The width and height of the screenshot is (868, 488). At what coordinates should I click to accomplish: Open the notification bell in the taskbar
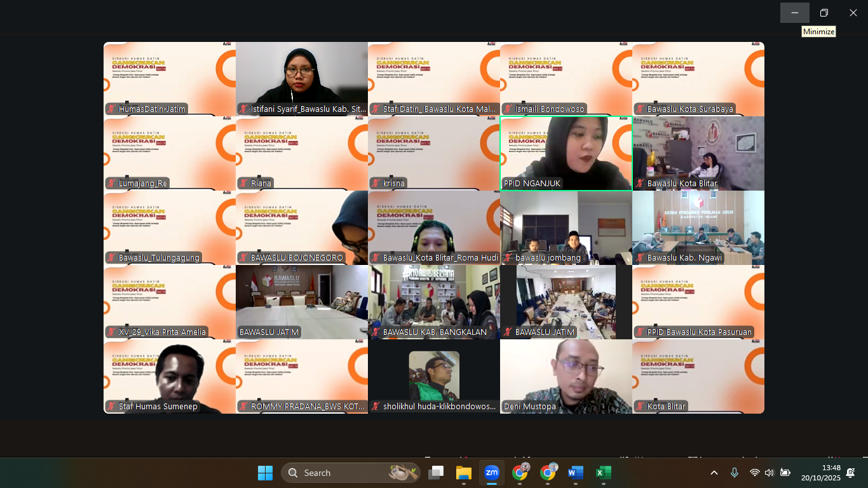coord(851,473)
